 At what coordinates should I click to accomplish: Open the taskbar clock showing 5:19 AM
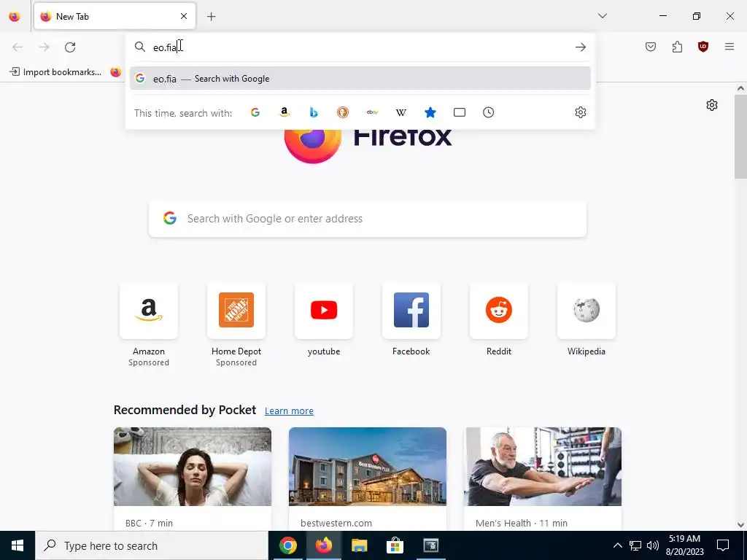click(684, 545)
